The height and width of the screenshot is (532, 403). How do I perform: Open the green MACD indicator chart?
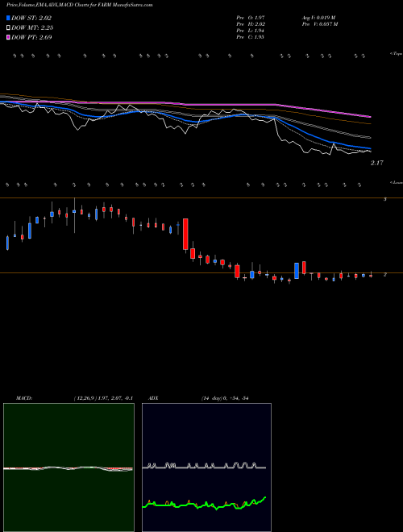point(69,468)
